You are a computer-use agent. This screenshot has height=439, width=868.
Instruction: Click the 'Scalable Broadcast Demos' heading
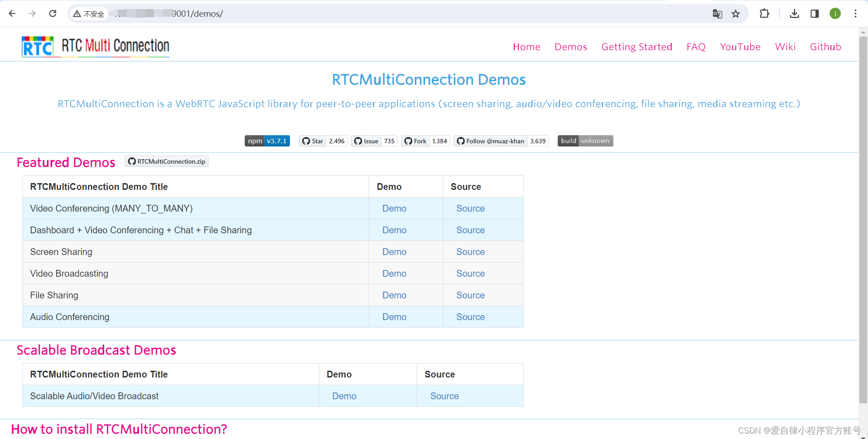pos(96,350)
